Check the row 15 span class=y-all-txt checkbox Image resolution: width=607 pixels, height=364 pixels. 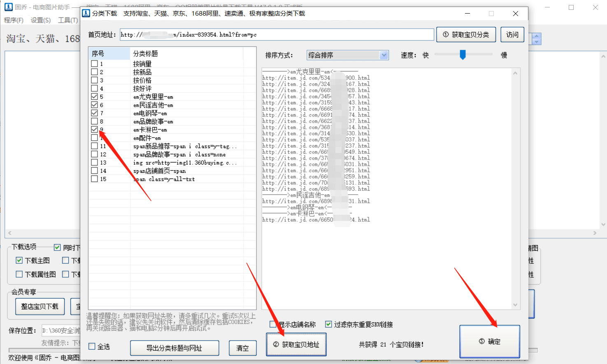(x=94, y=179)
